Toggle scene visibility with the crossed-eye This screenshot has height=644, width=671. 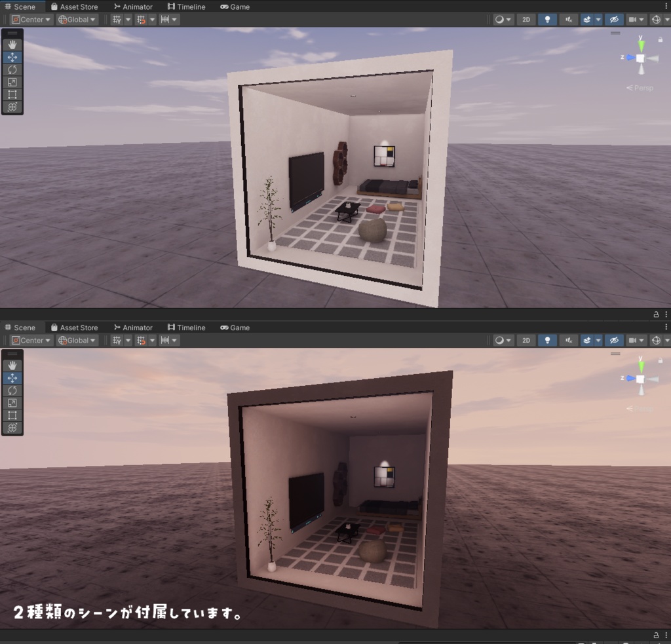[x=614, y=20]
